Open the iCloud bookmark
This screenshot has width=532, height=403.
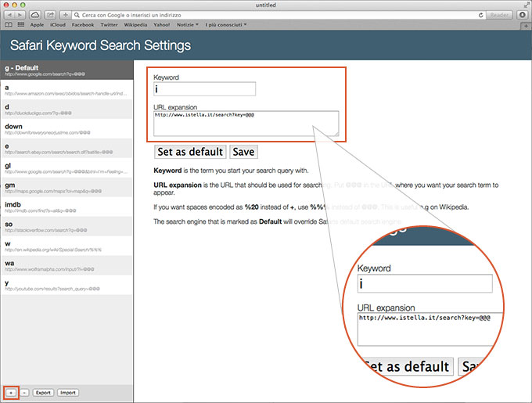tap(58, 25)
